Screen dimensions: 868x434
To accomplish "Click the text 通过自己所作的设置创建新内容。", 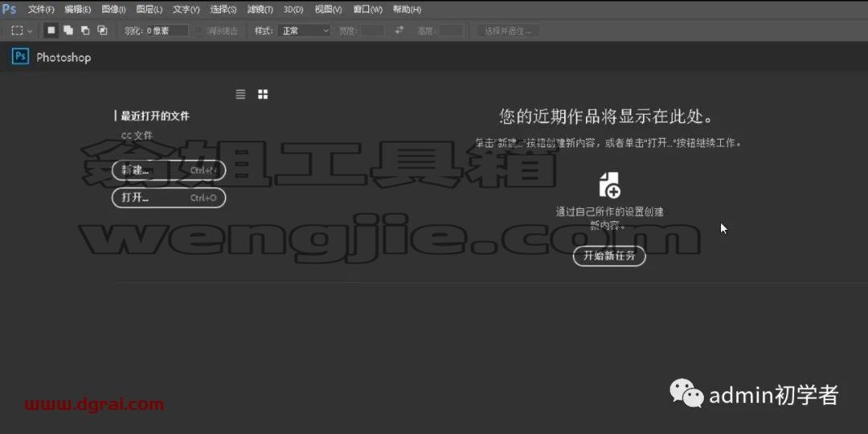I will (609, 218).
